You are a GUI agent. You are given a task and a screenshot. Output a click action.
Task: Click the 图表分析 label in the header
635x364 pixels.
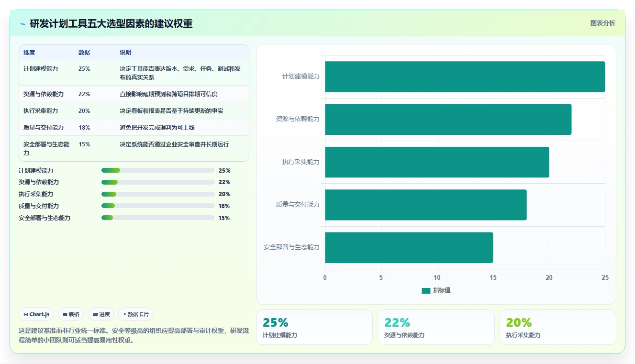(602, 23)
